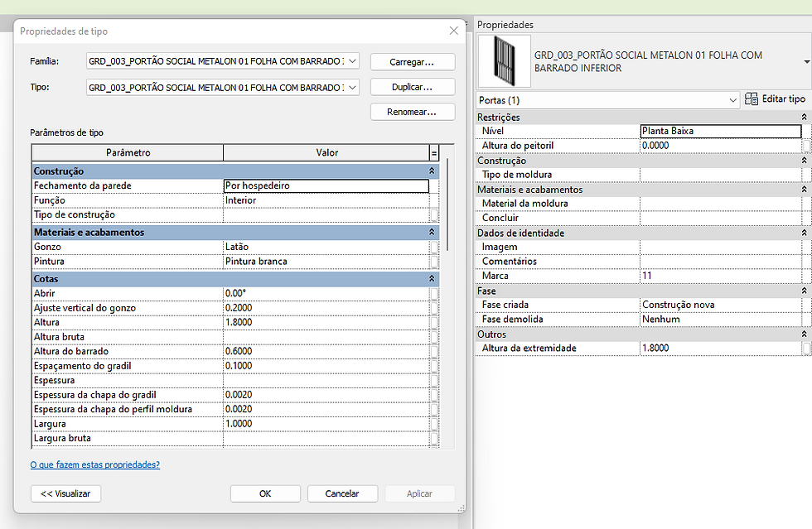Click Espessura da chapa do perfil moldura value
812x529 pixels.
coord(326,410)
